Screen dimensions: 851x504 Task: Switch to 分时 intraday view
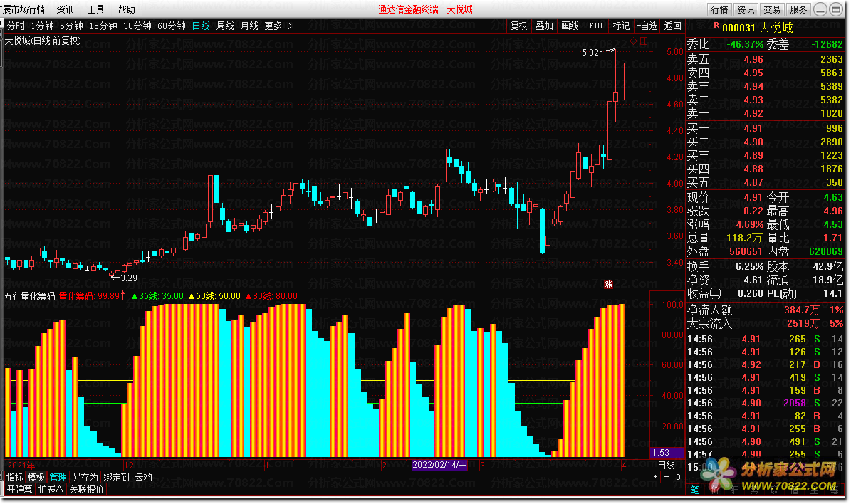pyautogui.click(x=16, y=26)
